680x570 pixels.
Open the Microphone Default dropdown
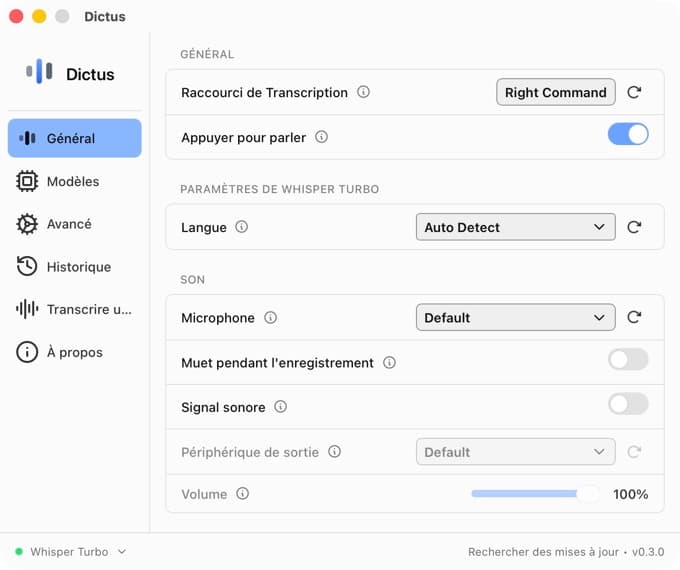pyautogui.click(x=516, y=317)
